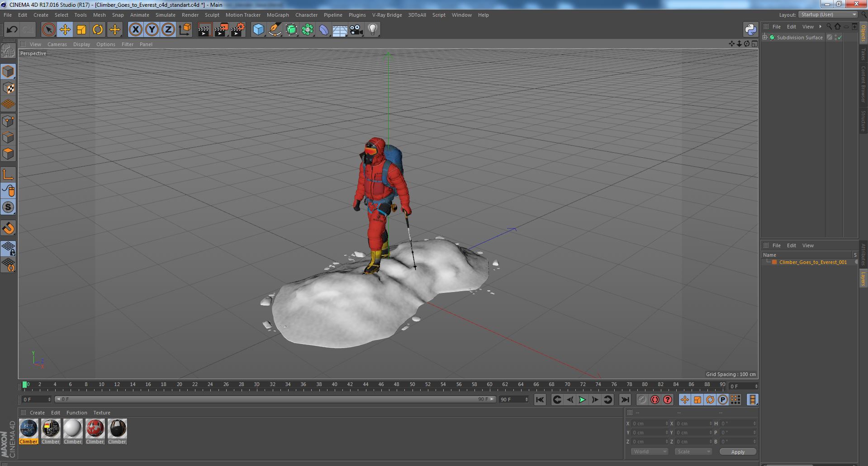Add a Subdivision Surface generator
Viewport: 868px width, 466px height.
tap(292, 30)
